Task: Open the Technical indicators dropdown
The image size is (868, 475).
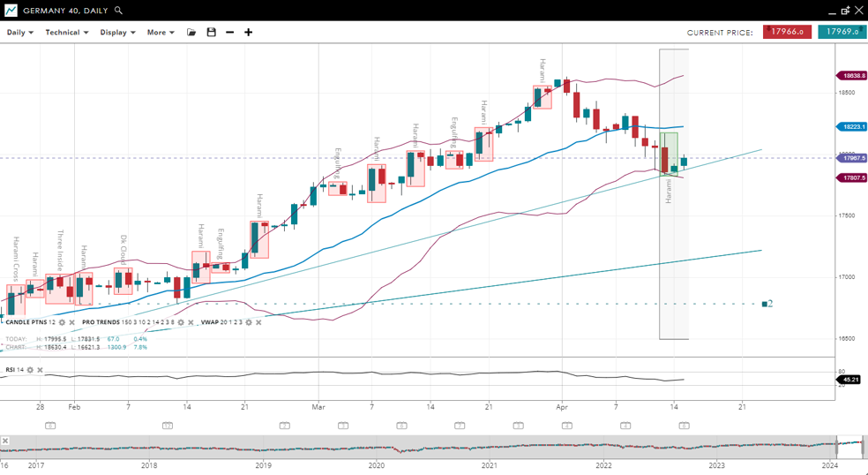Action: click(67, 33)
